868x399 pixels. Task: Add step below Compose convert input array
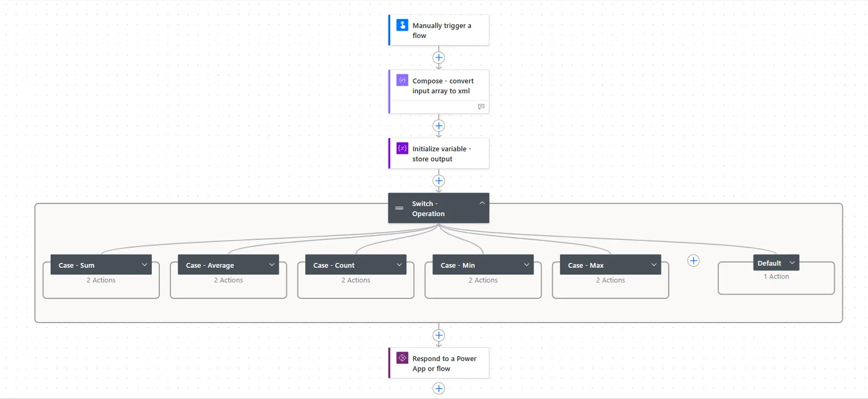[439, 126]
